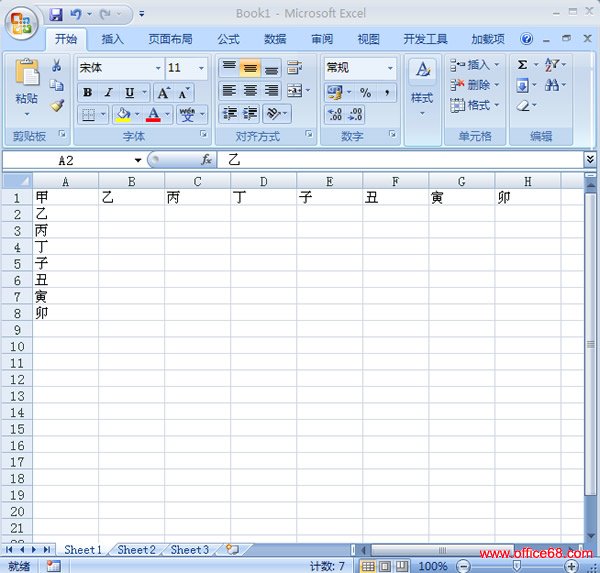The width and height of the screenshot is (600, 573).
Task: Toggle center horizontal alignment
Action: [250, 91]
